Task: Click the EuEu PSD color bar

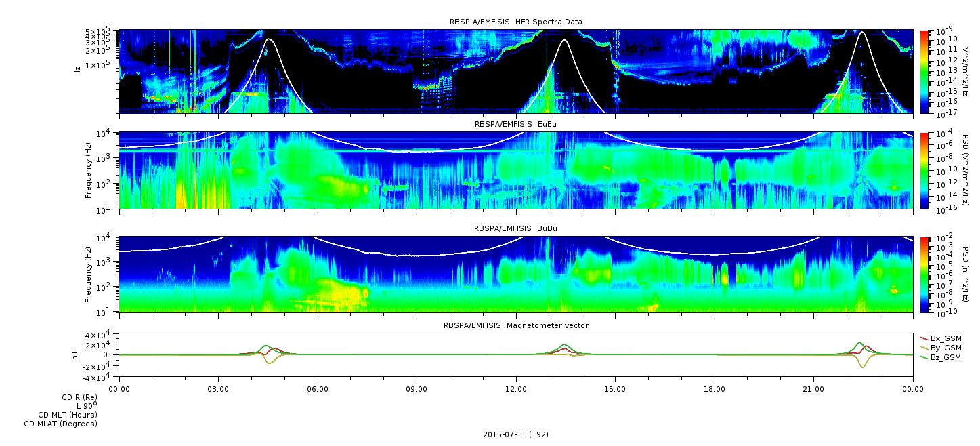Action: coord(924,171)
